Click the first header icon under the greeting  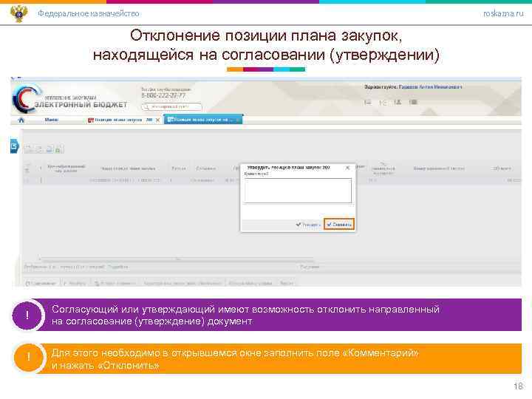[x=367, y=102]
